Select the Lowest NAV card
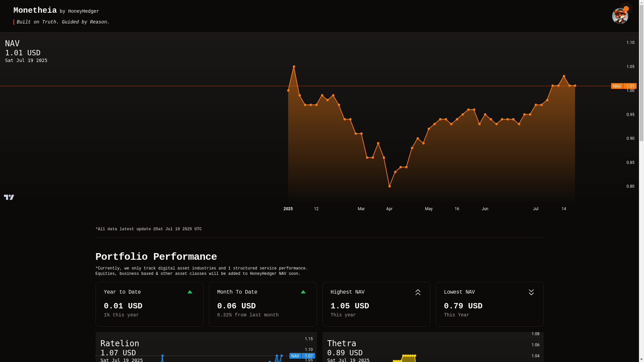 click(x=490, y=304)
